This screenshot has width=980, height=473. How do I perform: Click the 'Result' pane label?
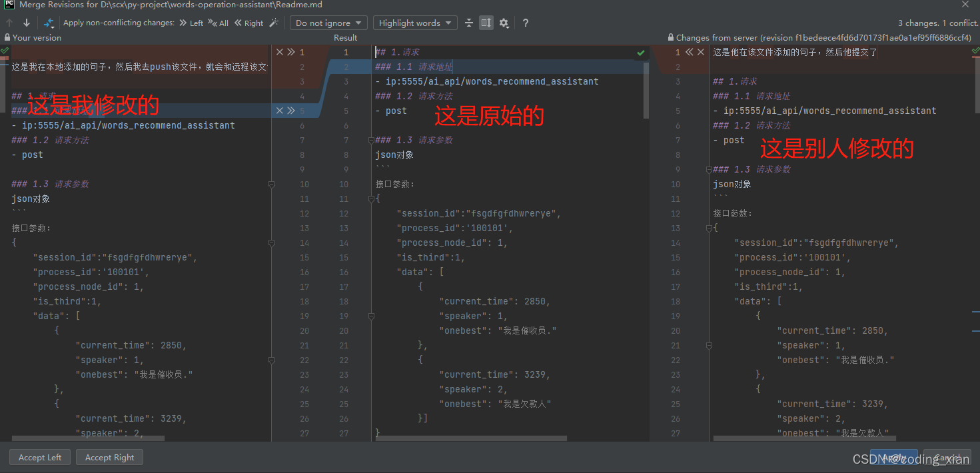[x=346, y=38]
